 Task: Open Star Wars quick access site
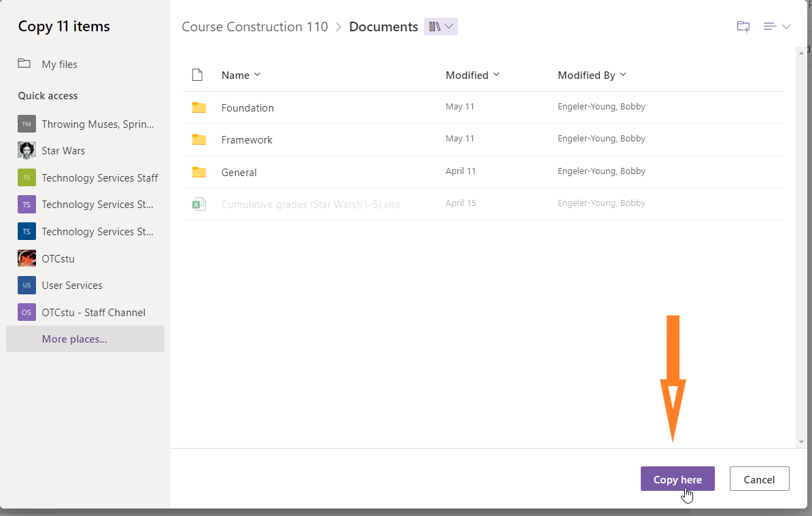[x=63, y=151]
